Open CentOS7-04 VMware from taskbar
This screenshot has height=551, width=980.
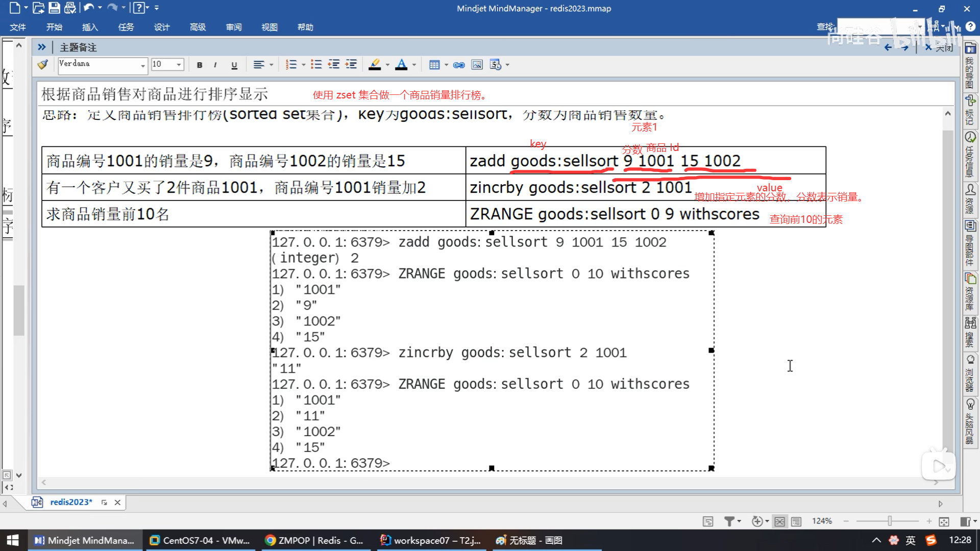point(200,540)
